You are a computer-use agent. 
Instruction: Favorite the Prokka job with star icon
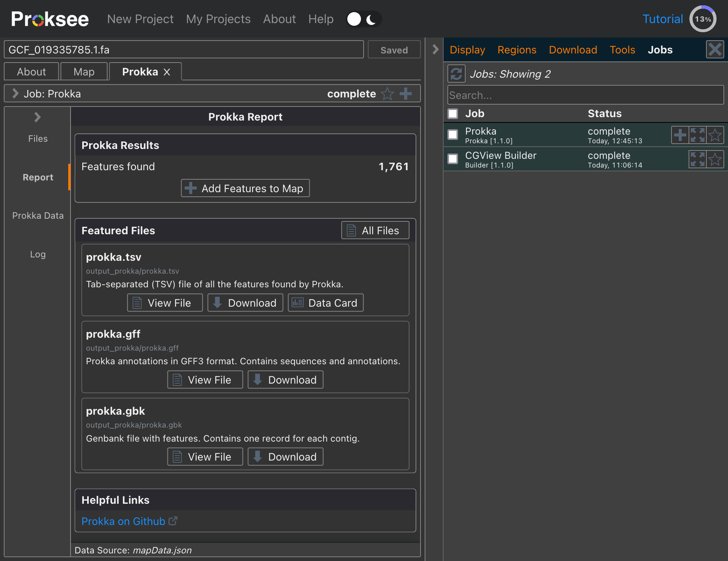(715, 135)
